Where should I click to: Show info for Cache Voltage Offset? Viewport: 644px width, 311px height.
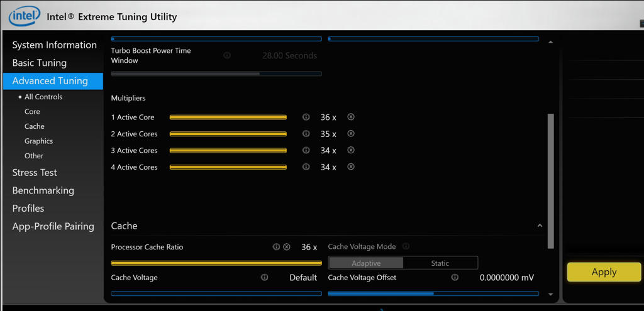click(455, 277)
